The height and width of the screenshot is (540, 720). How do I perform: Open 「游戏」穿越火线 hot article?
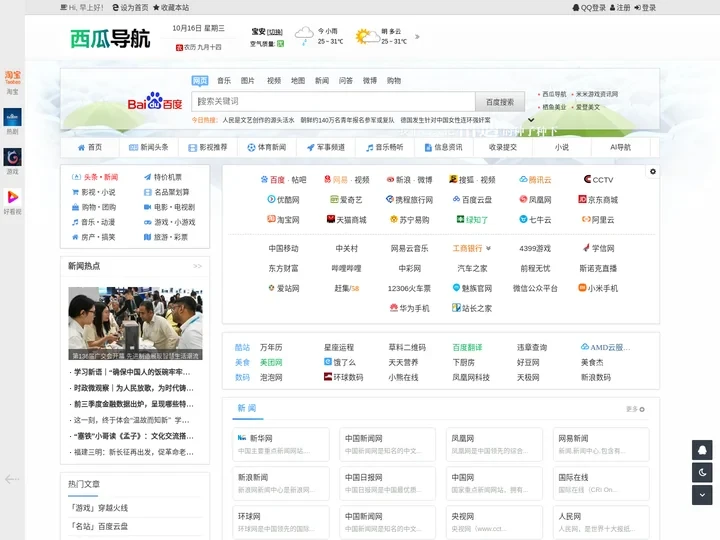pyautogui.click(x=98, y=508)
